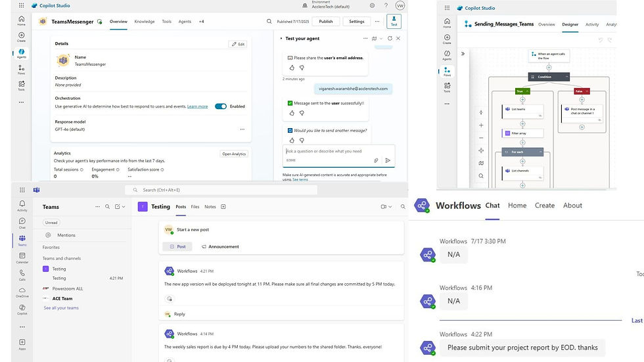Screen dimensions: 644x362
Task: Thumbs down the 'Message sent to the user successfully' reply
Action: point(302,113)
